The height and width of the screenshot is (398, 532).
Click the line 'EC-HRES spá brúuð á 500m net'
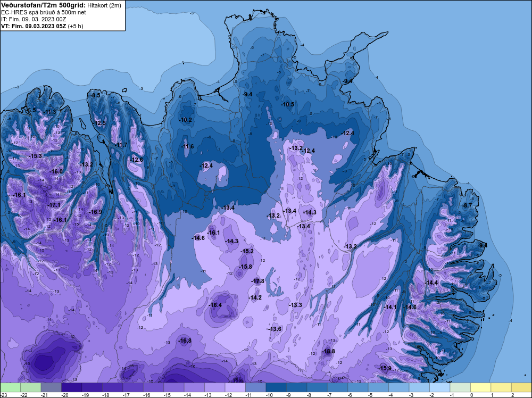coord(44,13)
